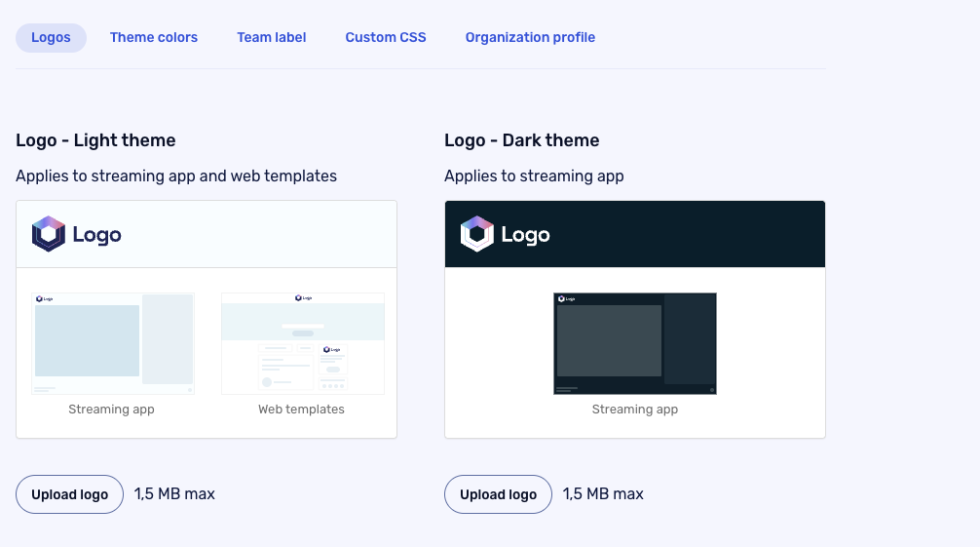Click the 'Web templates' caption
Viewport: 980px width, 547px height.
click(301, 410)
